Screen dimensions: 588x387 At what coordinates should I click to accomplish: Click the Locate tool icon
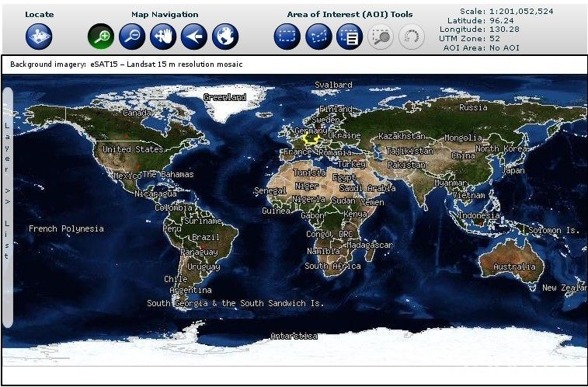(39, 36)
